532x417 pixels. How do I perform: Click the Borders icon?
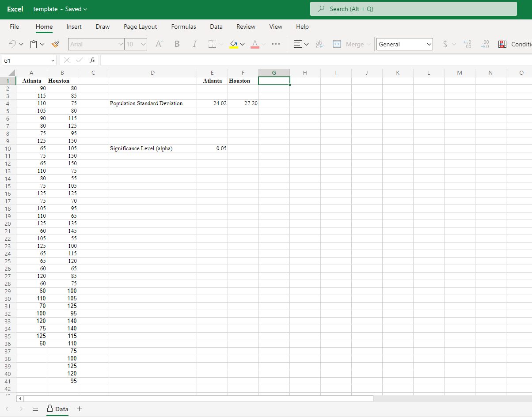pyautogui.click(x=212, y=44)
